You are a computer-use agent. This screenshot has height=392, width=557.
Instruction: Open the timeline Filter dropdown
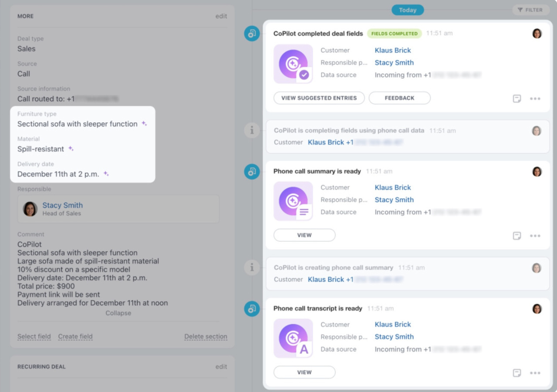[530, 10]
